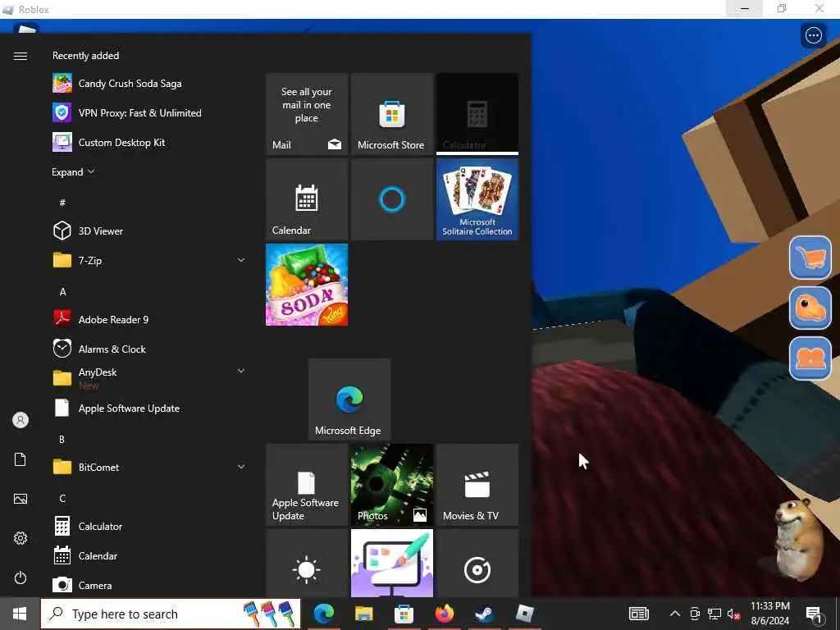Open Microsoft Store from the taskbar

tap(404, 614)
